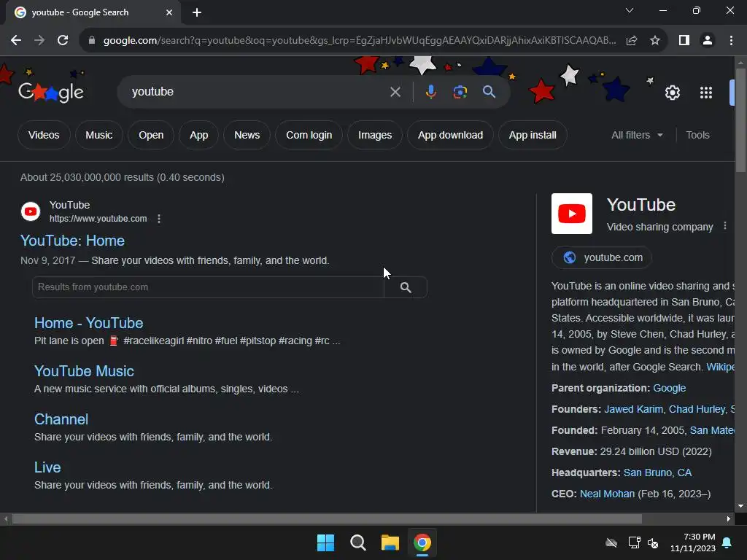Filter results by News

coord(247,135)
